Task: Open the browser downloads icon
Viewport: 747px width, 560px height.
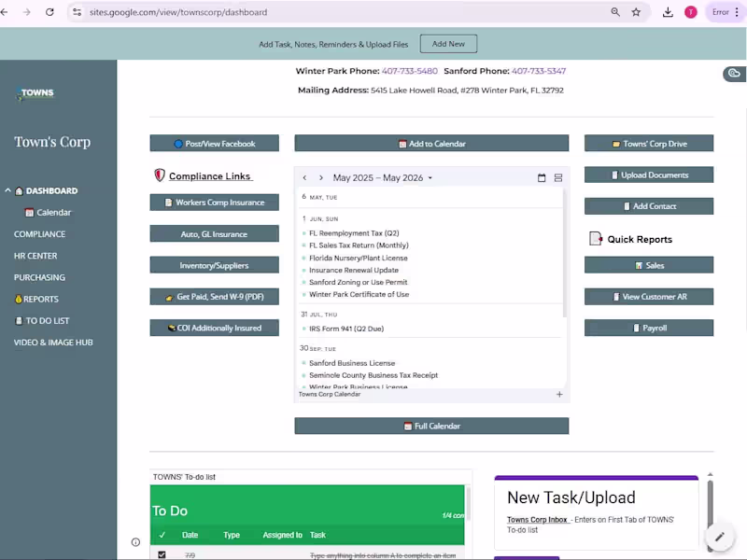Action: (668, 12)
